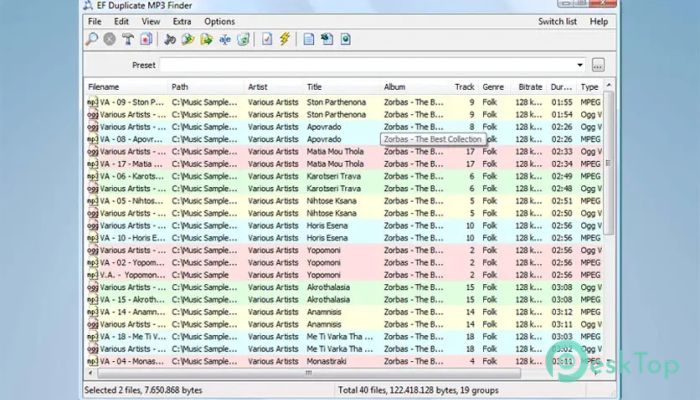
Task: Click the gray stop icon in toolbar
Action: (x=110, y=40)
